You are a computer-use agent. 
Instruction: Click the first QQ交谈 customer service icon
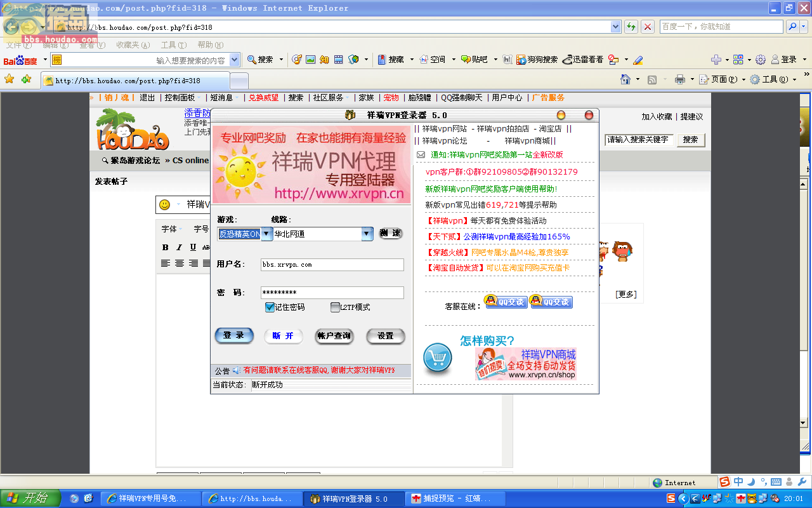pyautogui.click(x=506, y=302)
